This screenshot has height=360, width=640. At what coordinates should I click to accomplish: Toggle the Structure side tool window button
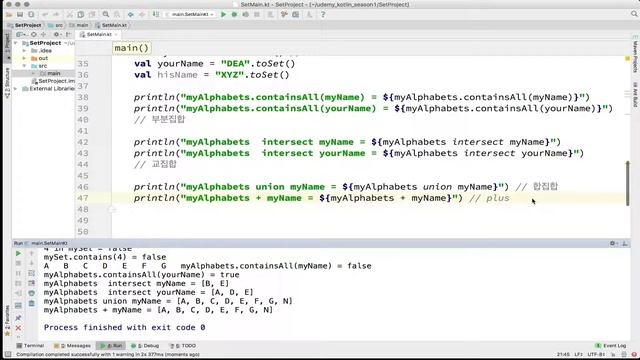pyautogui.click(x=7, y=83)
